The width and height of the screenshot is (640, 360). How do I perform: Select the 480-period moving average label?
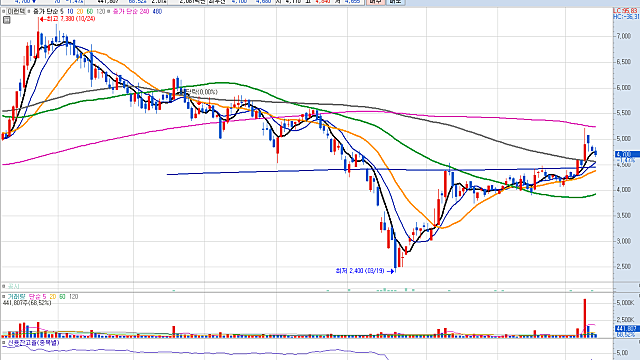tap(157, 12)
